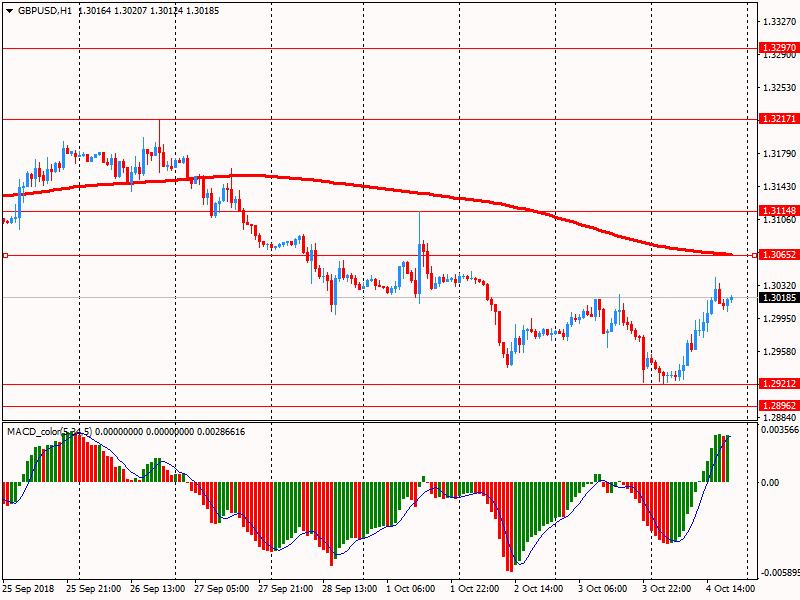This screenshot has width=800, height=600.
Task: Select the 1.31148 price level label
Action: 779,211
